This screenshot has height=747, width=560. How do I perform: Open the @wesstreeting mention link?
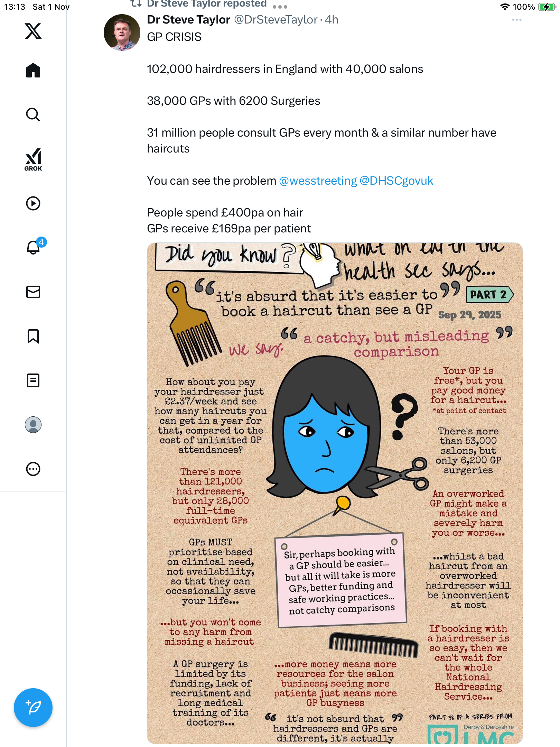coord(318,181)
